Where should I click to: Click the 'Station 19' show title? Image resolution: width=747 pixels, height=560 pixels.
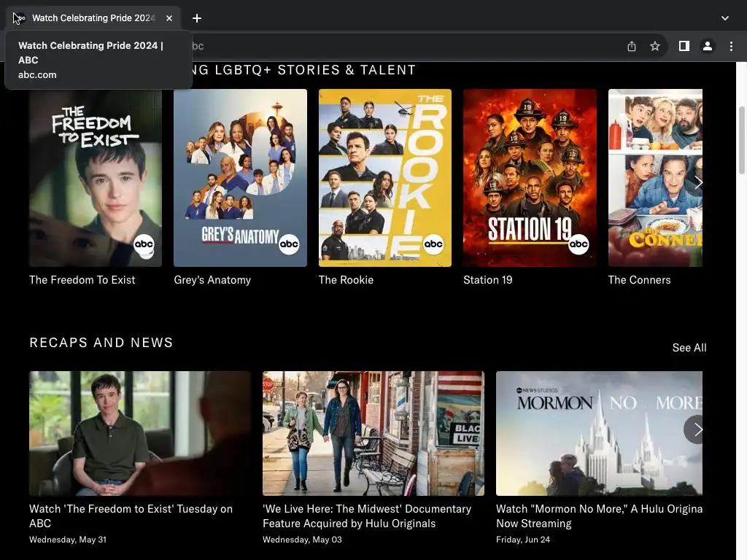pyautogui.click(x=488, y=280)
